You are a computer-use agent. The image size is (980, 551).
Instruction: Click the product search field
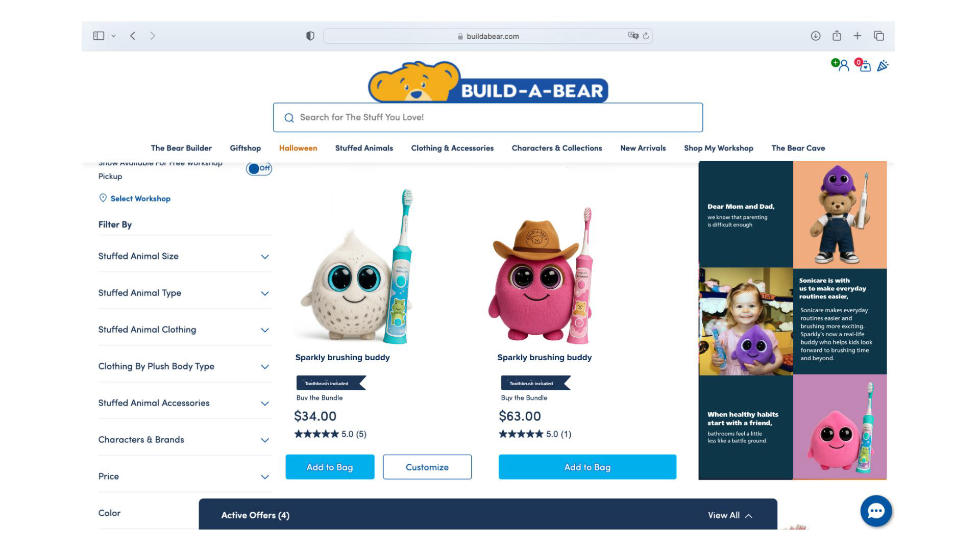[487, 117]
